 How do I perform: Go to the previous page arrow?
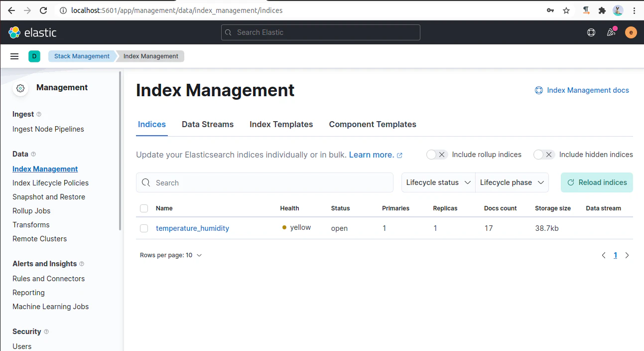(x=604, y=255)
